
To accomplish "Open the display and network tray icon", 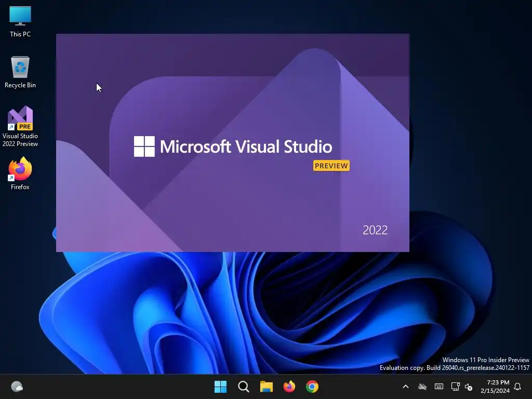I will click(455, 387).
